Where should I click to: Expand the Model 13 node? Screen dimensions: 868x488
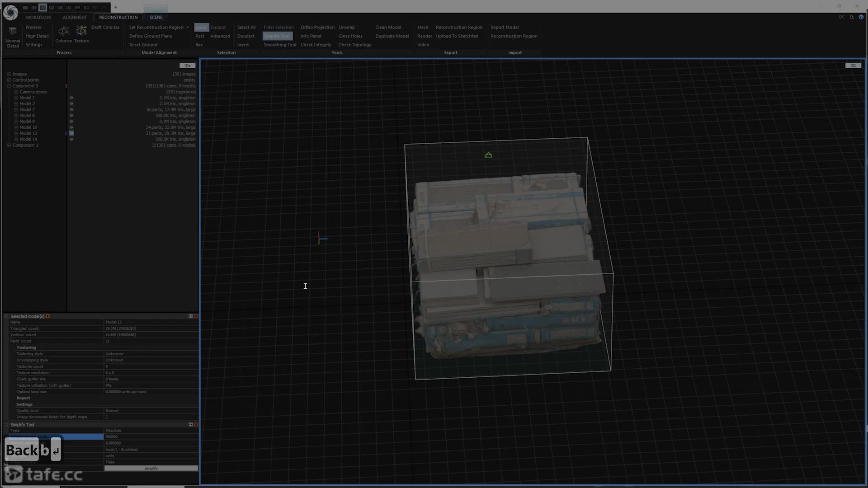click(16, 133)
